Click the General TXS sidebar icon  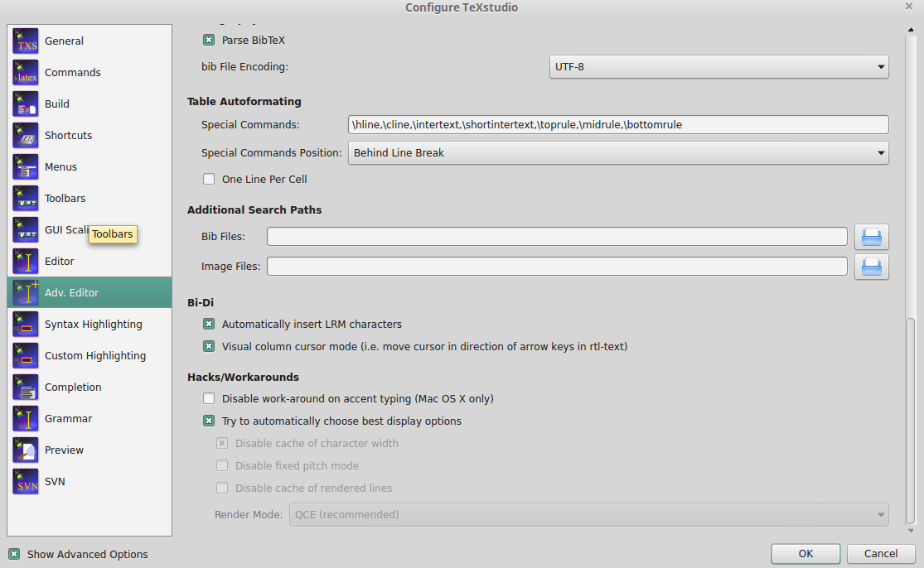click(x=26, y=41)
